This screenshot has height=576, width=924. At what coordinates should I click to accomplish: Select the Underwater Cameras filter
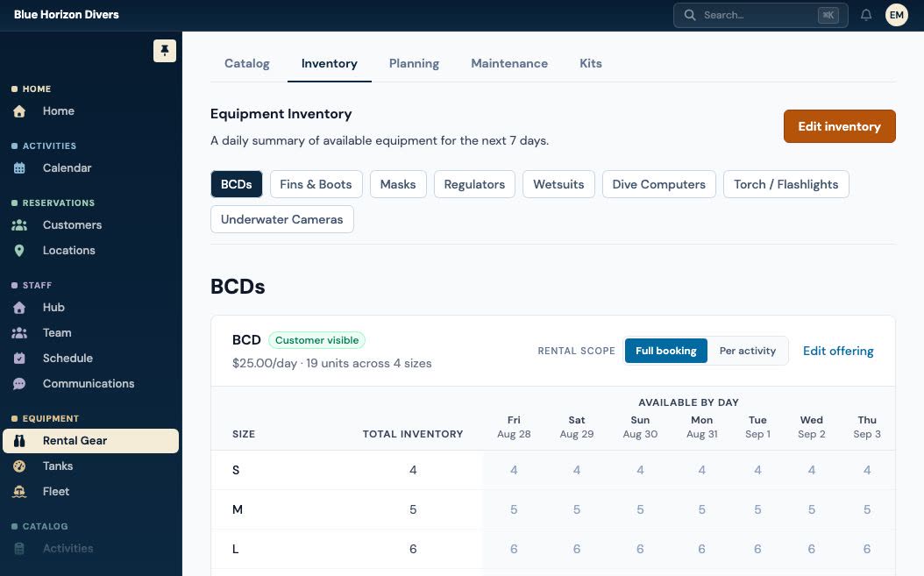click(281, 219)
